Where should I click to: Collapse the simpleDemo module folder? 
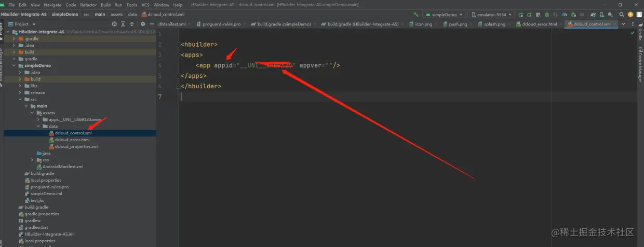(14, 65)
